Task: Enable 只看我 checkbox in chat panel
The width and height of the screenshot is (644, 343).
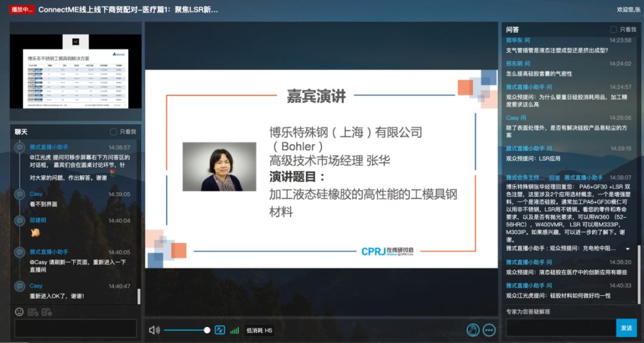Action: point(113,132)
